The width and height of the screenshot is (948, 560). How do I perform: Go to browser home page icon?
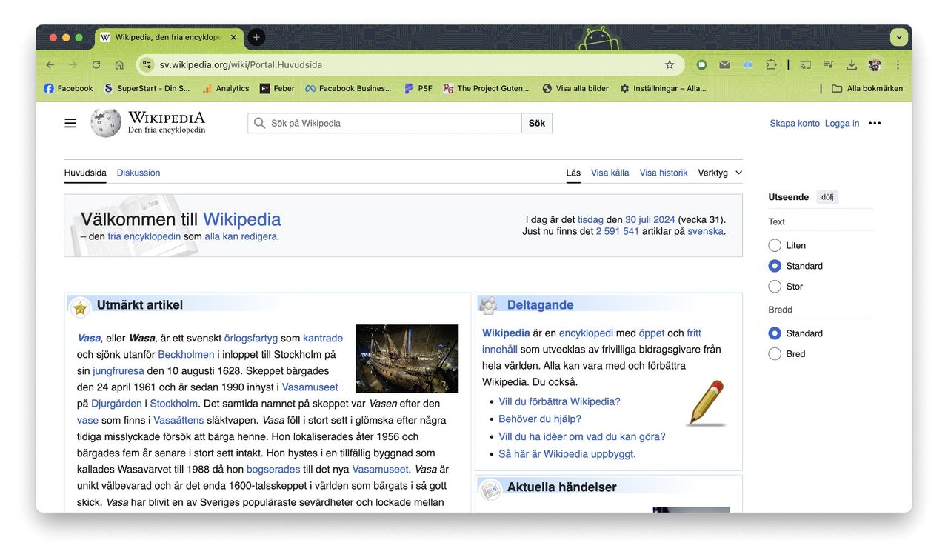pyautogui.click(x=119, y=64)
